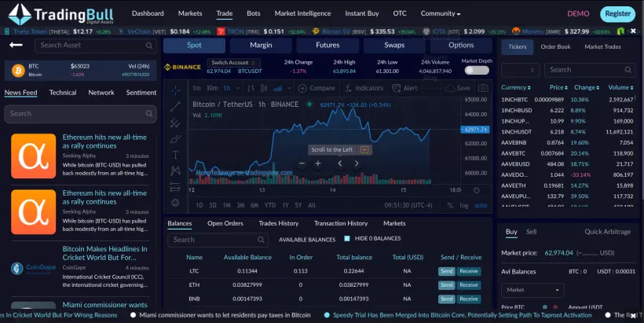Toggle log scale on the chart

(463, 205)
